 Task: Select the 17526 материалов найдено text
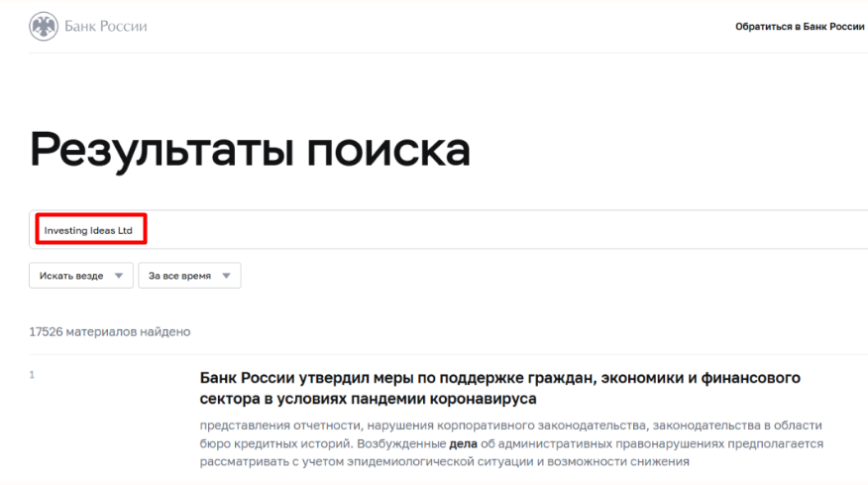coord(110,332)
